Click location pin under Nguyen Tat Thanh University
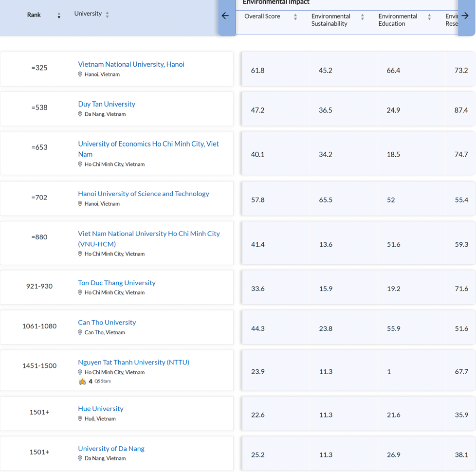The width and height of the screenshot is (476, 472). click(80, 372)
